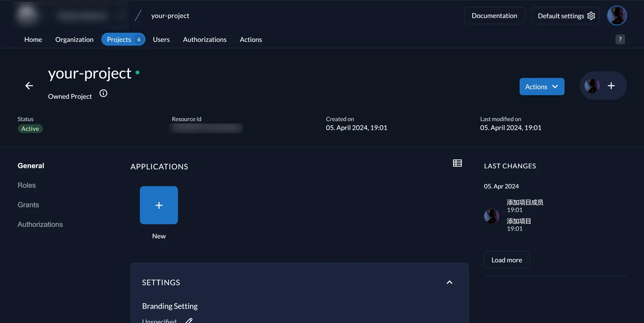The height and width of the screenshot is (323, 644).
Task: Click the your-project page title
Action: [x=90, y=74]
